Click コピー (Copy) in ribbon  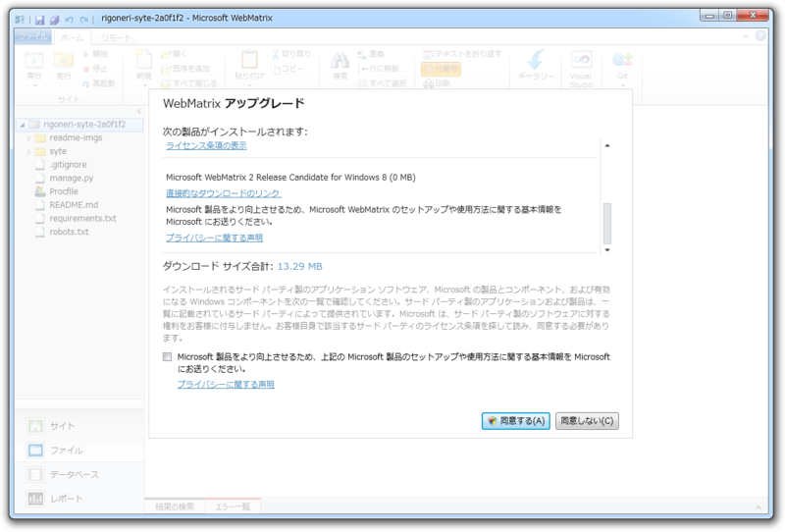point(288,69)
